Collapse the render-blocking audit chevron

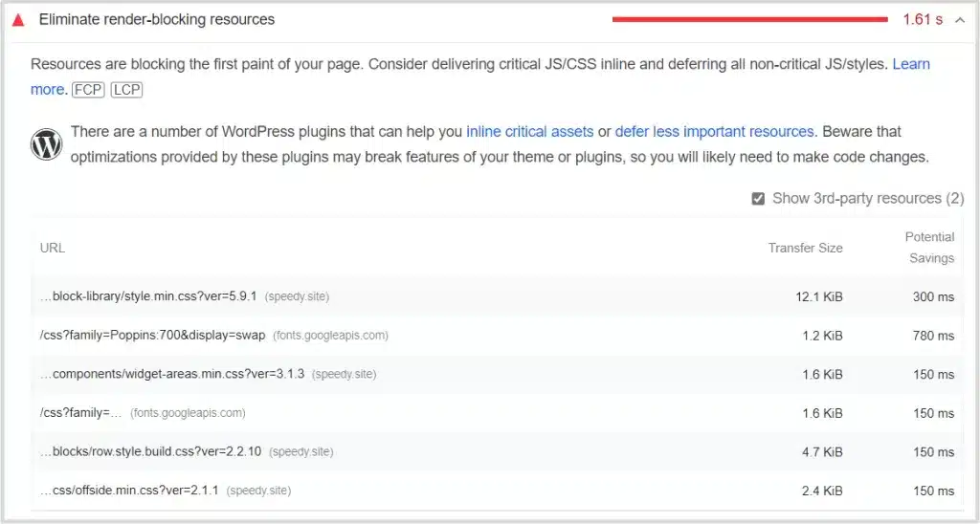(x=960, y=20)
